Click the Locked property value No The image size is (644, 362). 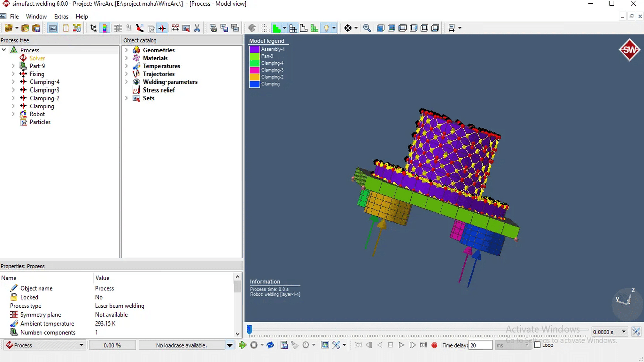pos(99,297)
